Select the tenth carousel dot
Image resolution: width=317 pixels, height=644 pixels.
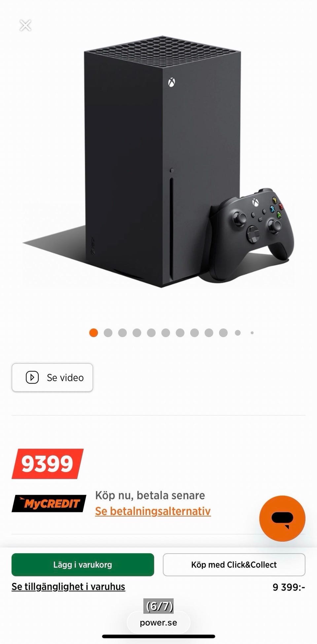click(x=223, y=333)
